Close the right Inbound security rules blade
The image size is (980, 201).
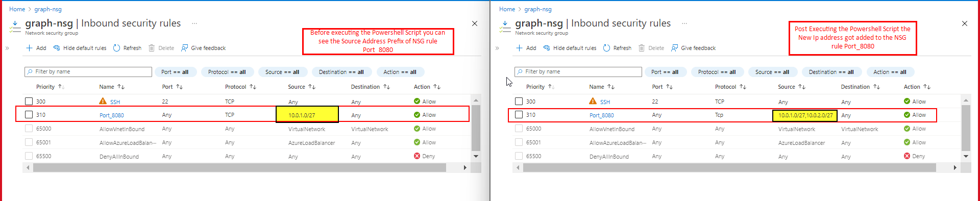[965, 23]
